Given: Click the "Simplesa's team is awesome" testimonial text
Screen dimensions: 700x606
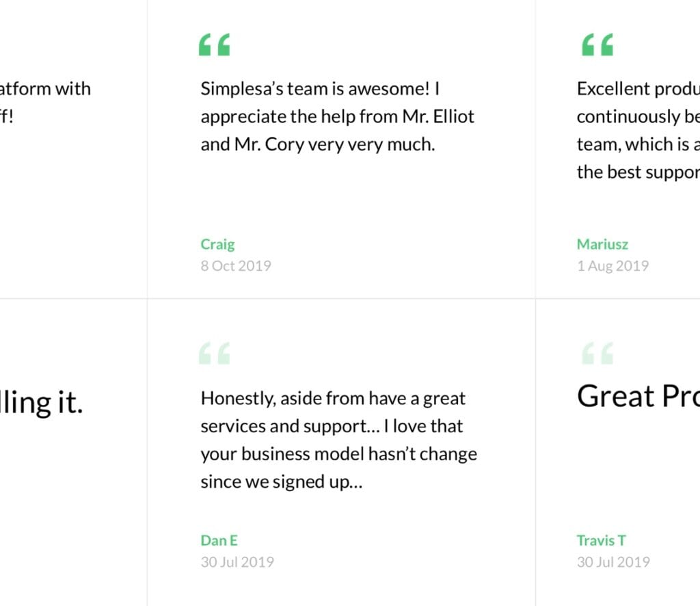Looking at the screenshot, I should 338,116.
